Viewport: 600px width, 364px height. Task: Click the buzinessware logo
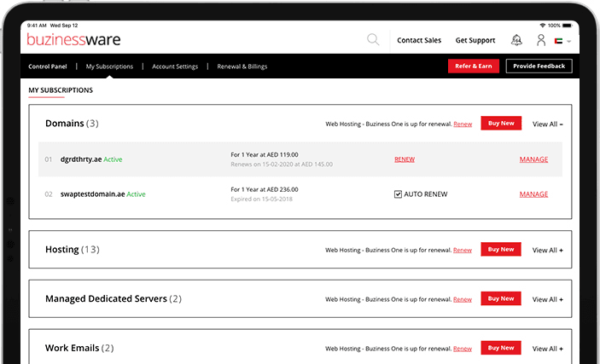pyautogui.click(x=73, y=40)
